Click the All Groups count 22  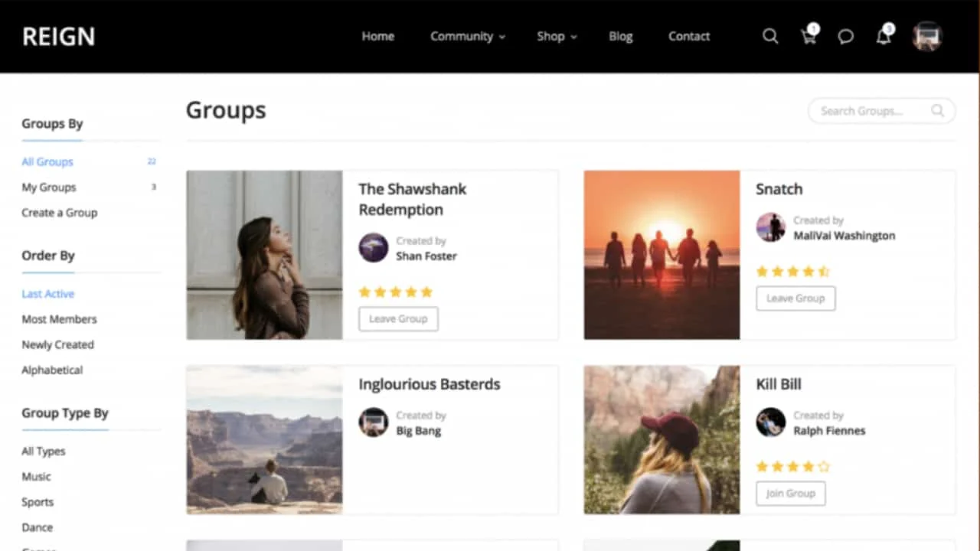pyautogui.click(x=152, y=161)
